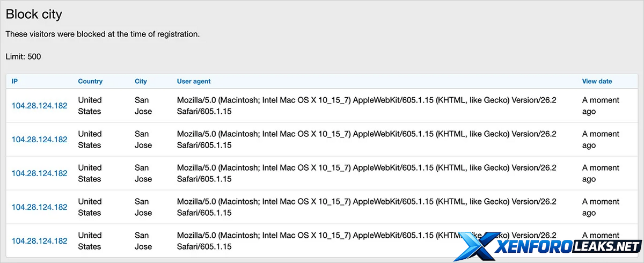Viewport: 644px width, 263px height.
Task: Select the first row's United States cell
Action: click(x=90, y=106)
